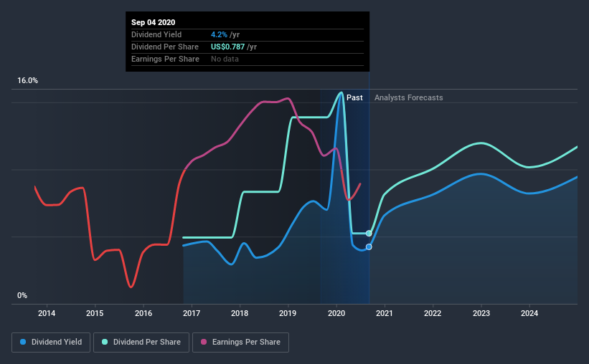Select the 2017 label on the x-axis

[x=192, y=313]
